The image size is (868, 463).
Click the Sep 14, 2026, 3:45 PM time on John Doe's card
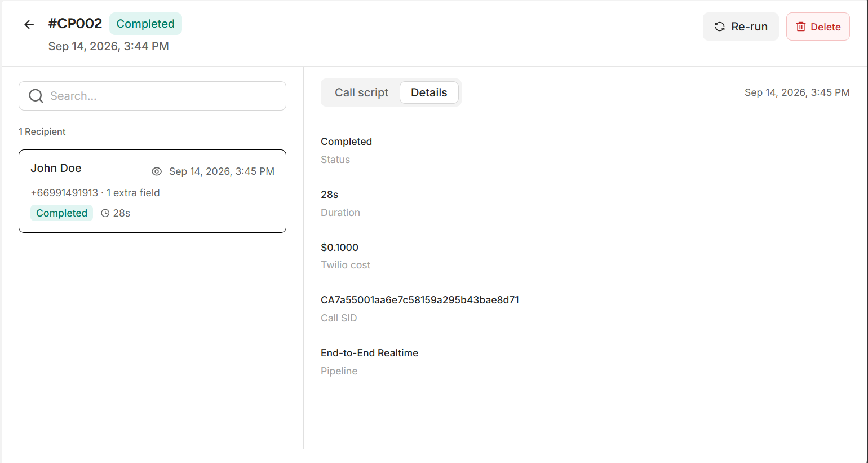(x=222, y=171)
